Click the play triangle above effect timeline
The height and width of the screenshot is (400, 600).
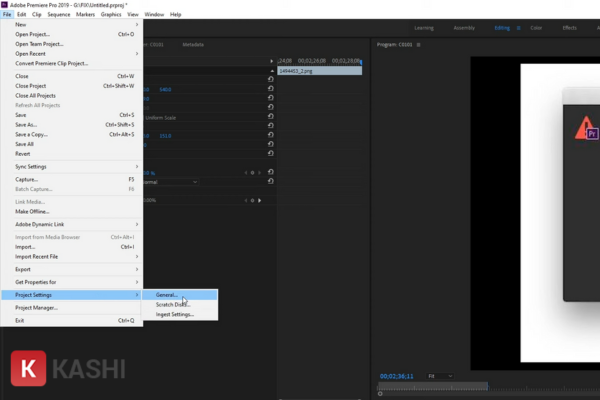272,61
